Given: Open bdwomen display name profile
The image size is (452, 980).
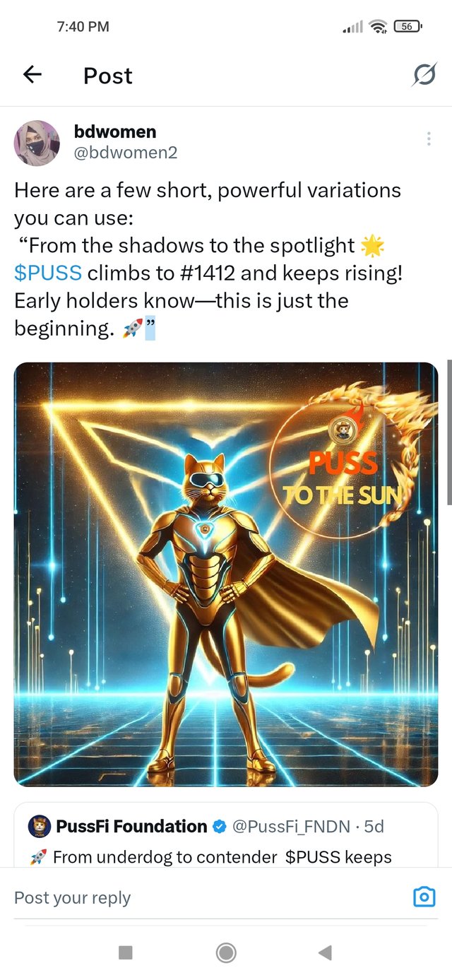Looking at the screenshot, I should [x=115, y=131].
